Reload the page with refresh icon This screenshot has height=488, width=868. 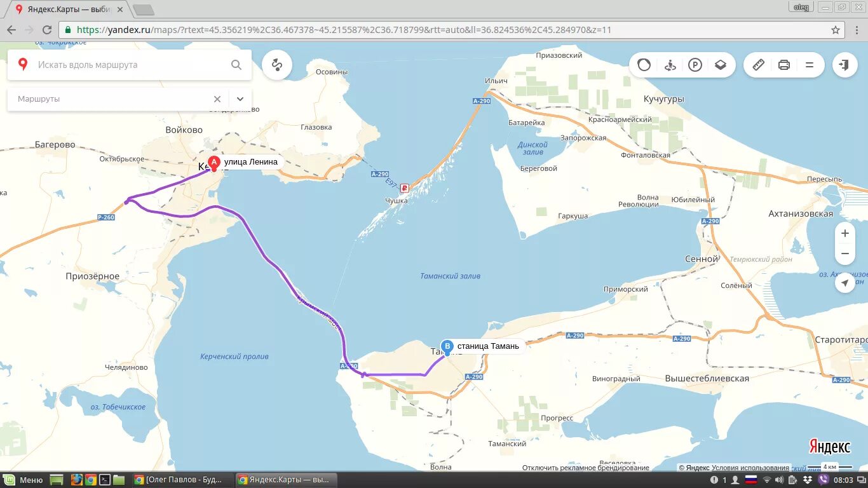(47, 30)
